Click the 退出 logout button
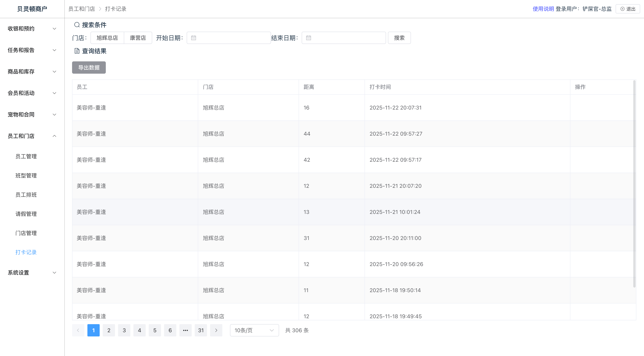This screenshot has width=644, height=356. click(628, 9)
